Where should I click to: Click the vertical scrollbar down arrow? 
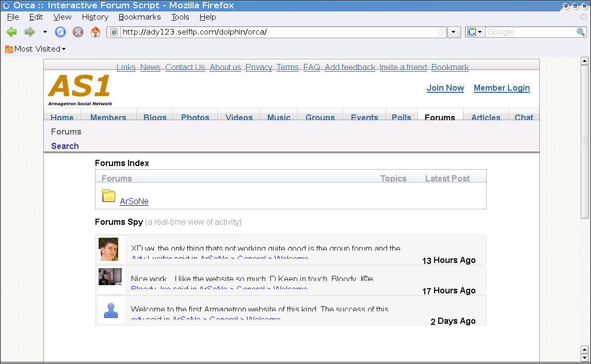coord(584,358)
